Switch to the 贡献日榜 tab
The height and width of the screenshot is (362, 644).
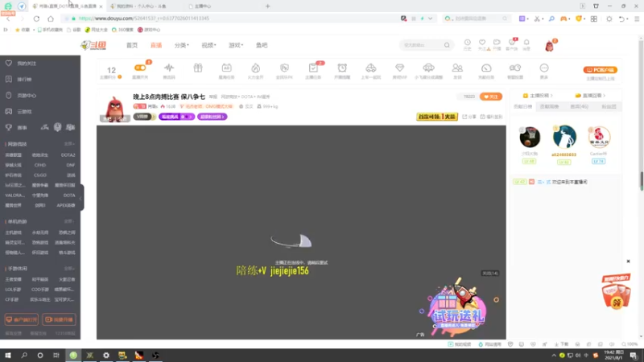[x=522, y=106]
